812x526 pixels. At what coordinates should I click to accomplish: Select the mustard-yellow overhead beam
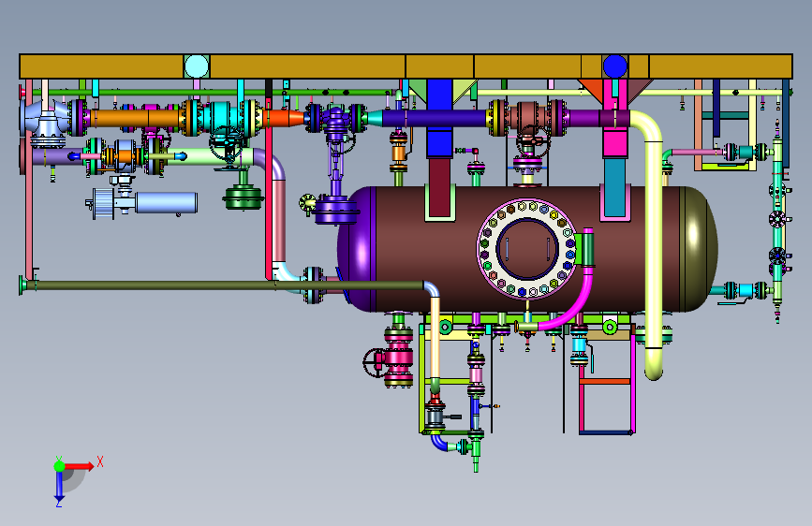pos(406,66)
